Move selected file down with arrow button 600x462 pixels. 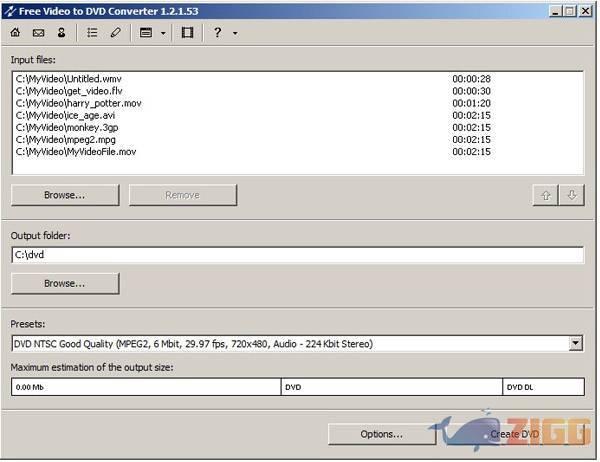(x=571, y=195)
